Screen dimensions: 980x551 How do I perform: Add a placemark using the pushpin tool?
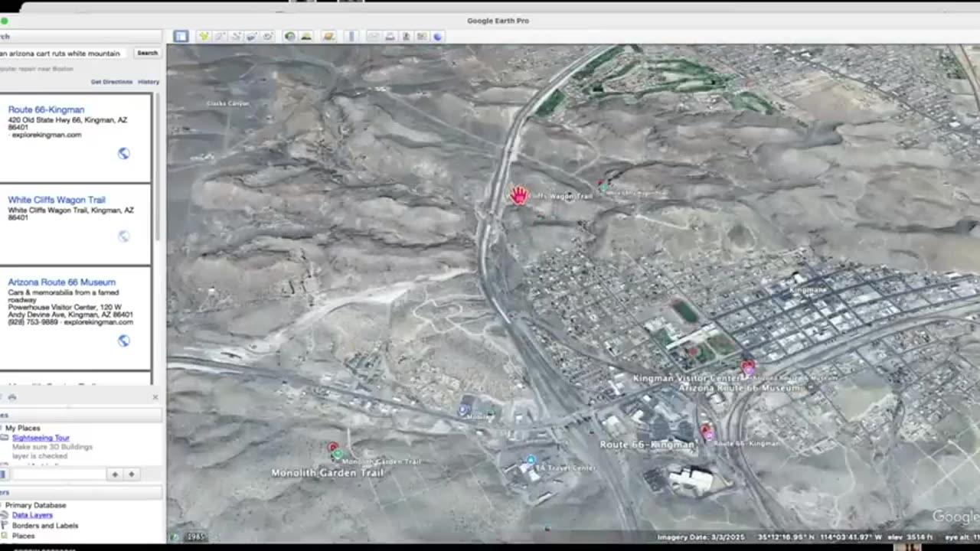click(204, 36)
